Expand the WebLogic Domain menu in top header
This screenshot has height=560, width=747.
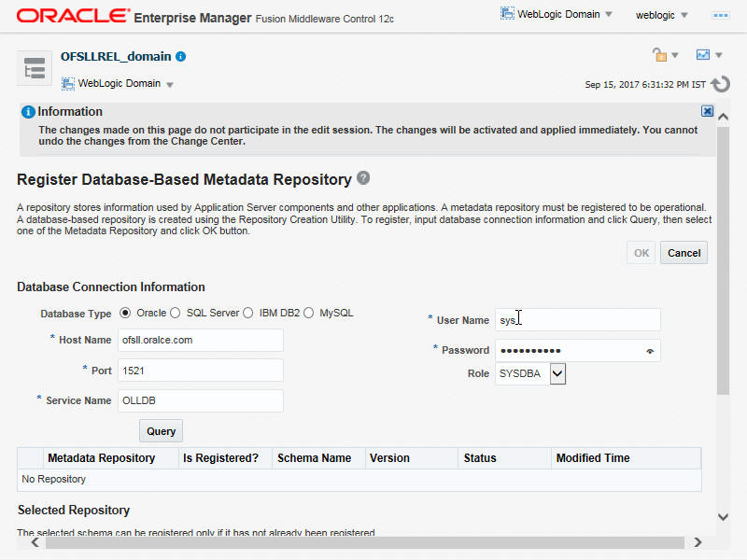click(x=609, y=14)
